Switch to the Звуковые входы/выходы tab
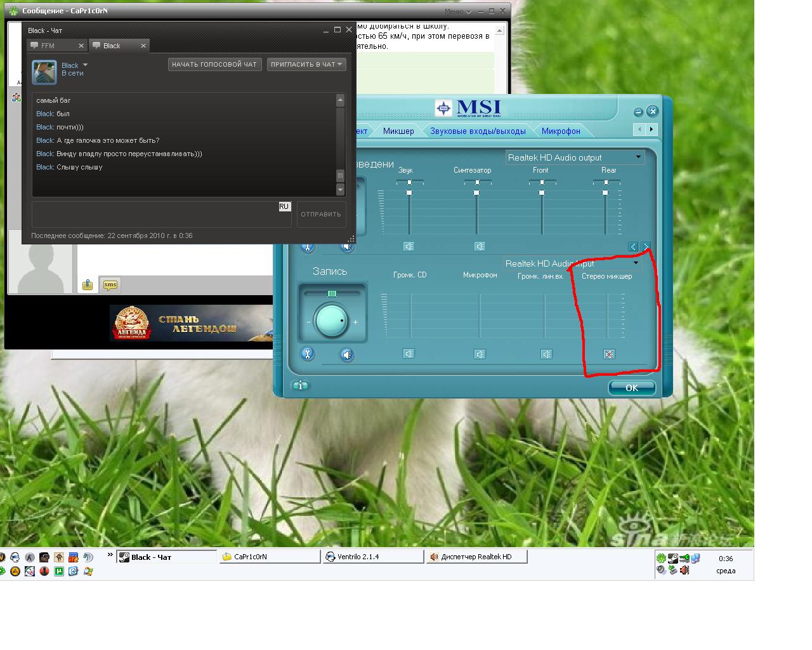The width and height of the screenshot is (812, 650). coord(478,131)
